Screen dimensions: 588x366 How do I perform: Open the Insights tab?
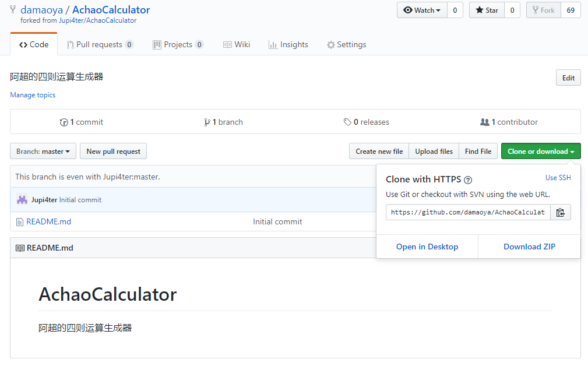pos(288,44)
